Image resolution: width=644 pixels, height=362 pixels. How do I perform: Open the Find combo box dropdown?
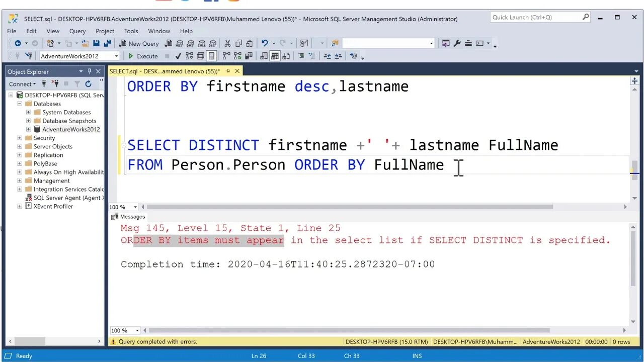(x=431, y=44)
